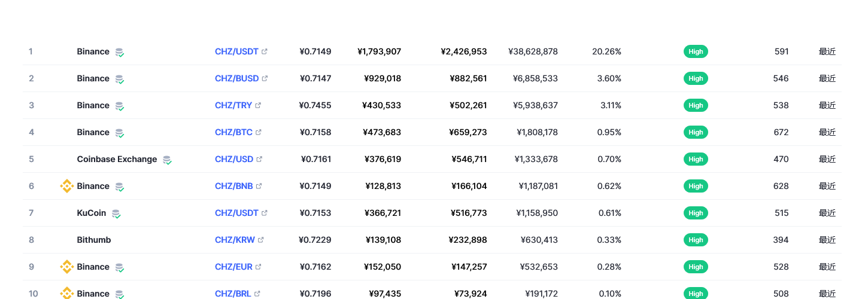This screenshot has height=299, width=868.
Task: Click Binance logo icon in row 6
Action: point(67,186)
